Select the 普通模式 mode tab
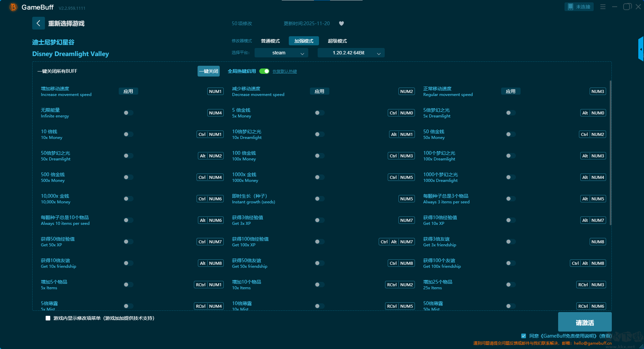 pyautogui.click(x=270, y=41)
